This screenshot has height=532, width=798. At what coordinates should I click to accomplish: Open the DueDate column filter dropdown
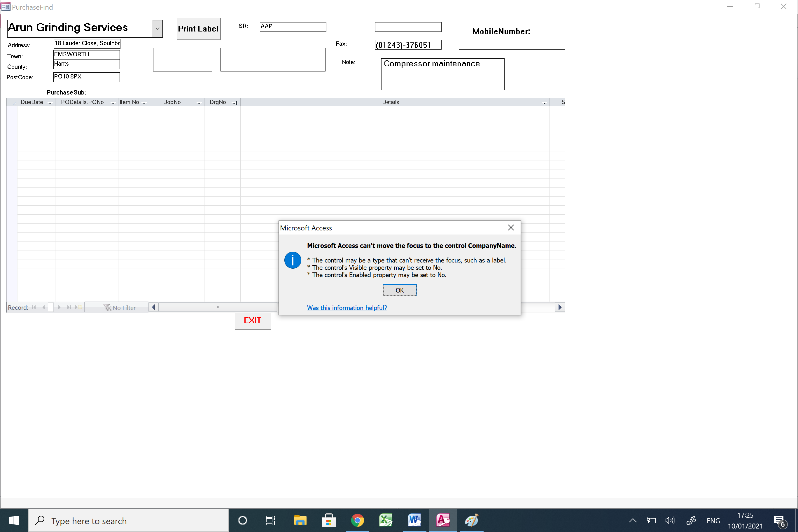[50, 102]
